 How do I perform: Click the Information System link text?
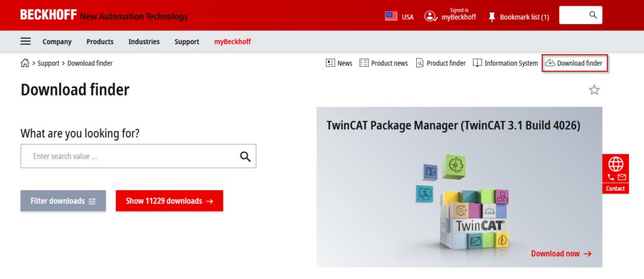tap(511, 64)
